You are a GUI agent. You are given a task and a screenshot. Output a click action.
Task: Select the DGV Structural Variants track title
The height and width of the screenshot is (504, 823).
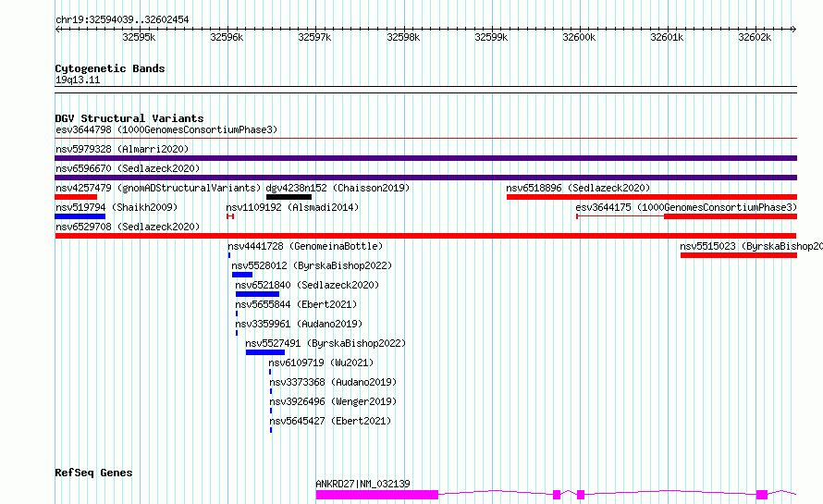[x=129, y=118]
